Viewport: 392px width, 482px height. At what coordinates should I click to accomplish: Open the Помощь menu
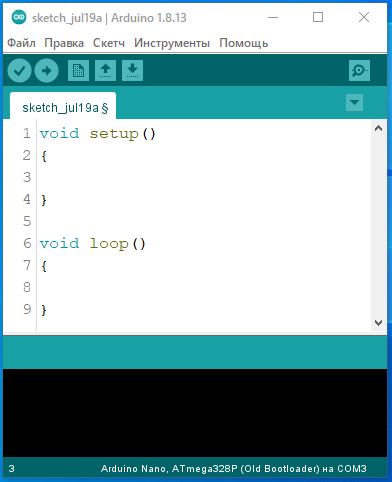(243, 43)
